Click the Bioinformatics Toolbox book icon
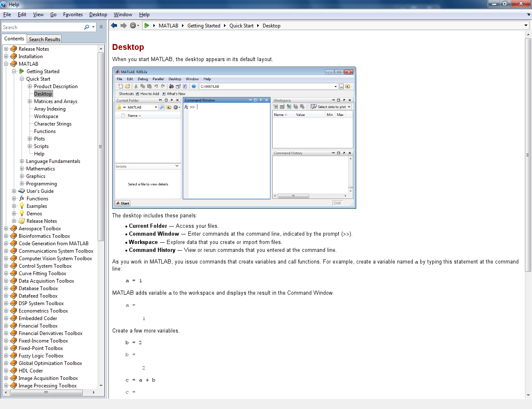This screenshot has width=532, height=409. click(x=14, y=236)
